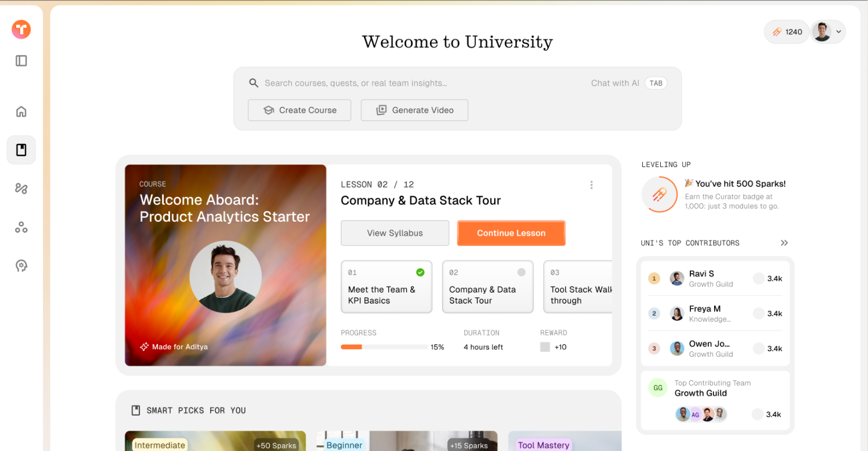Click the 15% progress value
Viewport: 868px width, 451px height.
point(437,347)
